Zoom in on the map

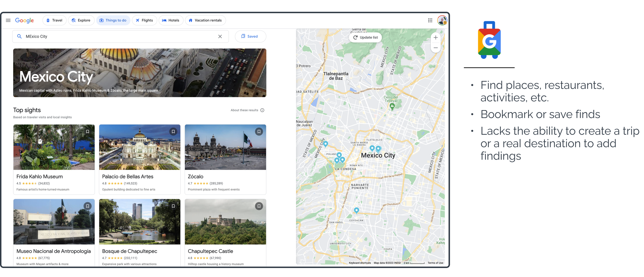coord(436,38)
